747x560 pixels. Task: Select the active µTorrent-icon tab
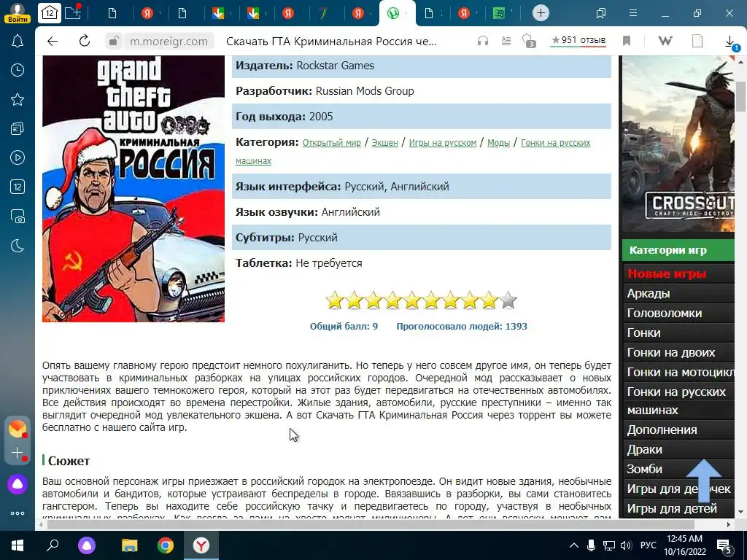[x=393, y=13]
